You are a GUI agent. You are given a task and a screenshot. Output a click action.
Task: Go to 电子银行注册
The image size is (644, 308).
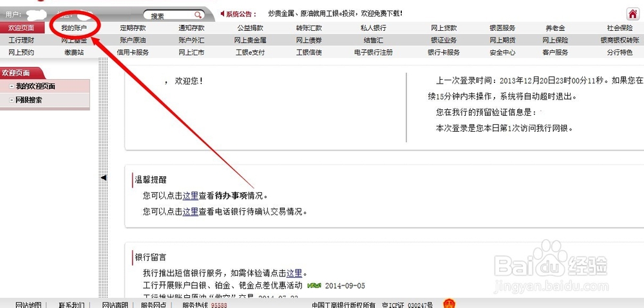tap(374, 53)
